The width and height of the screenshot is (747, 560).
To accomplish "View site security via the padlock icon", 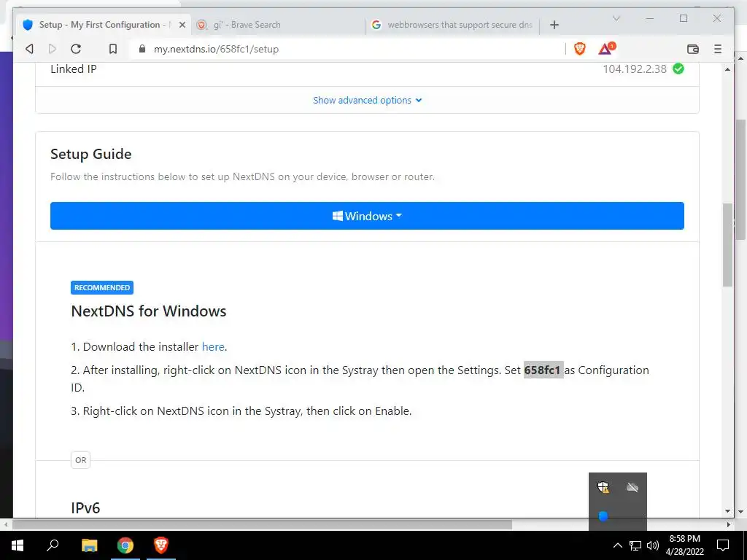I will 142,49.
